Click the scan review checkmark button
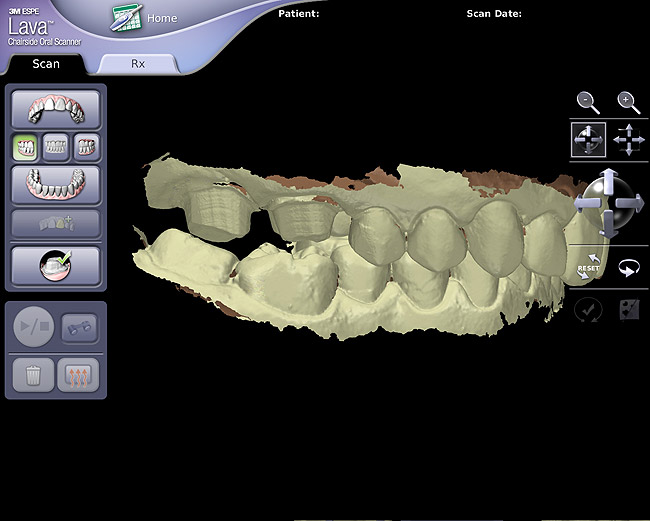650x521 pixels. pos(55,266)
